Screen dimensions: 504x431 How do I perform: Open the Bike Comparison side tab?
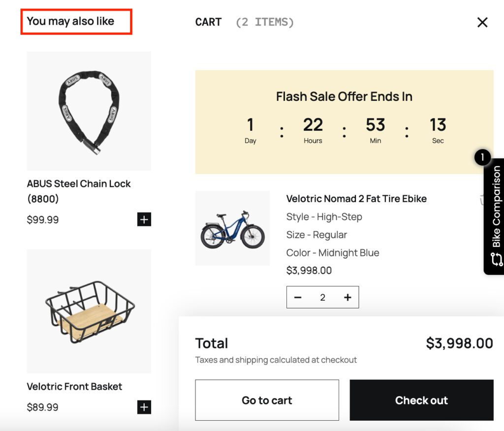(496, 207)
